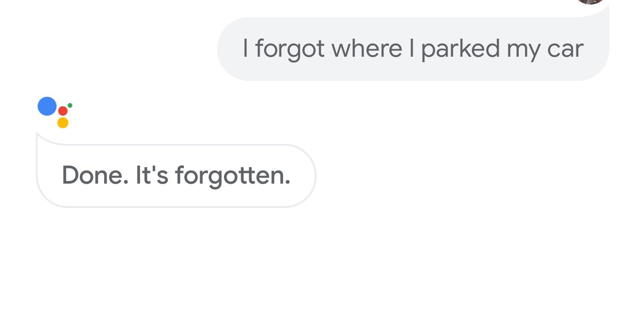Click the first 'I' starting the user message
This screenshot has height=320, width=644.
click(x=245, y=48)
